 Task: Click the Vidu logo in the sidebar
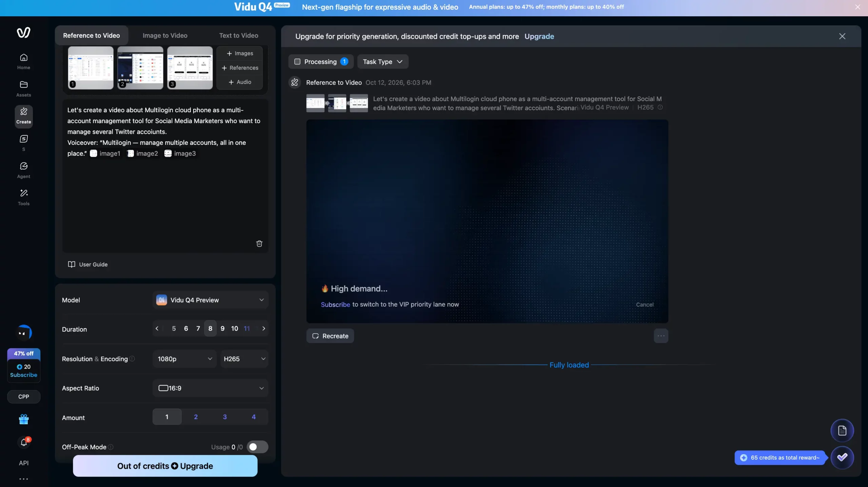coord(23,33)
